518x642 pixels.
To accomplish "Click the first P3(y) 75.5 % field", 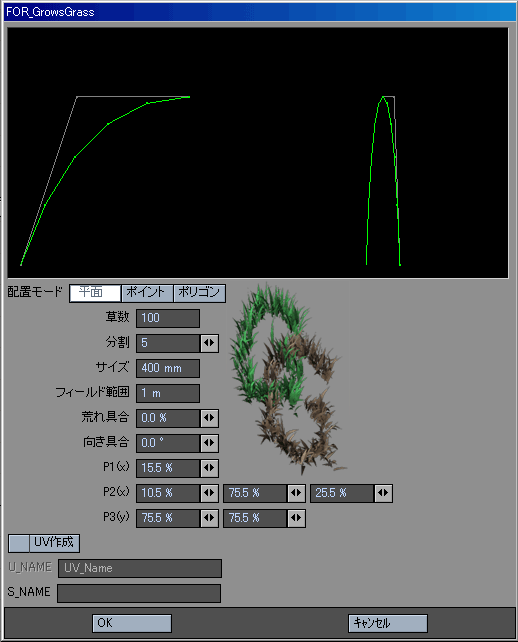I will click(168, 518).
